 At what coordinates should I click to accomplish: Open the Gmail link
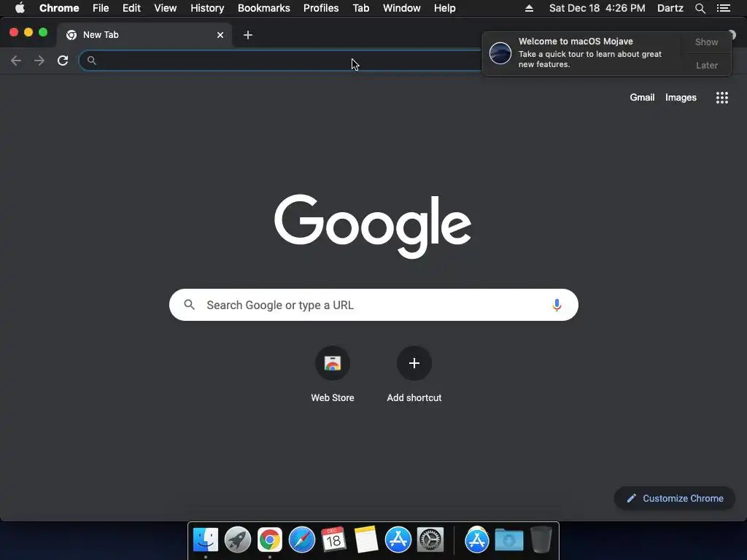[x=642, y=97]
